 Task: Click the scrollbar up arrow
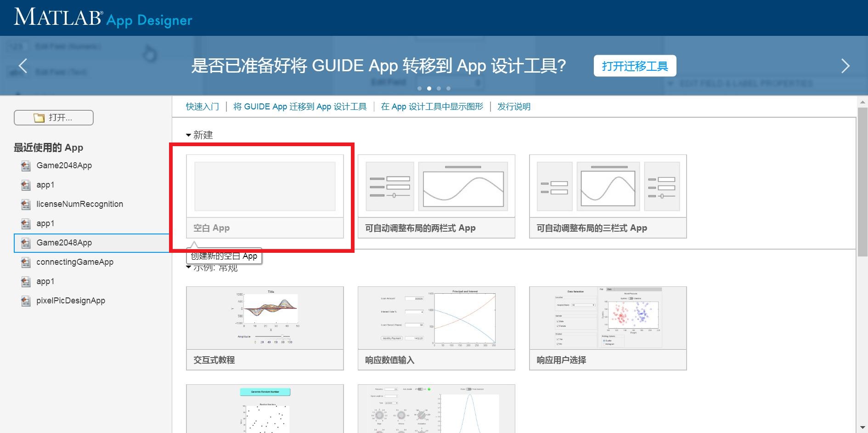[862, 102]
